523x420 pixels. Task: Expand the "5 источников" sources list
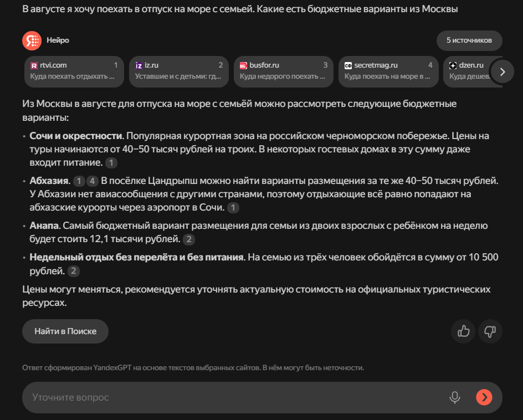pos(469,40)
